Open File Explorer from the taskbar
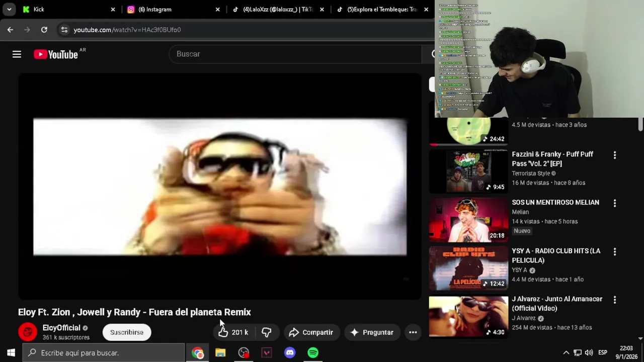 pyautogui.click(x=220, y=353)
